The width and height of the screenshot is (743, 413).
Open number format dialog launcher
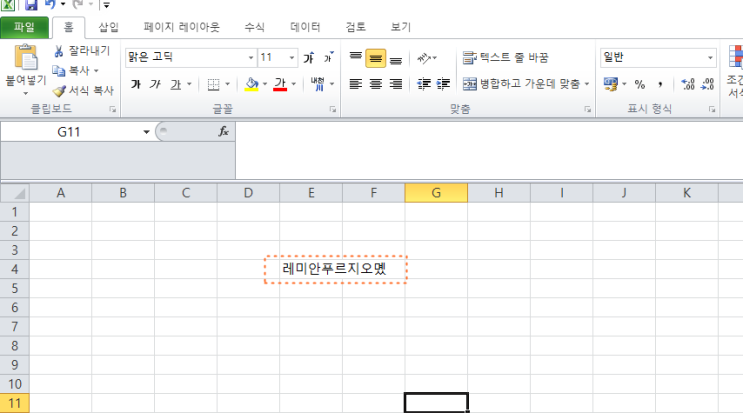click(712, 109)
